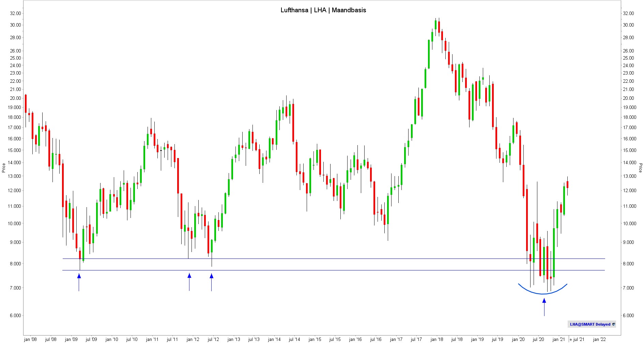This screenshot has width=644, height=343.
Task: Click the jul '14 date label
Action: click(x=294, y=339)
